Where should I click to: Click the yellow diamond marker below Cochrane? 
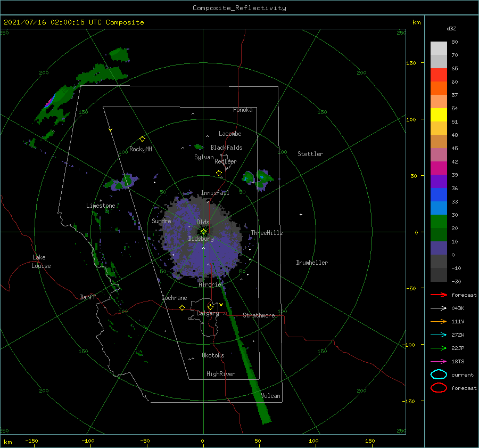183,307
